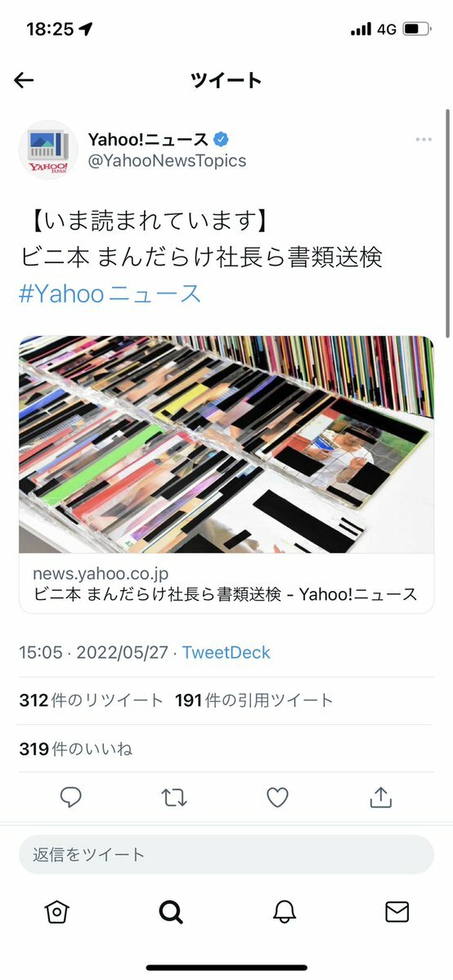Tap the reply speech bubble icon

(70, 797)
